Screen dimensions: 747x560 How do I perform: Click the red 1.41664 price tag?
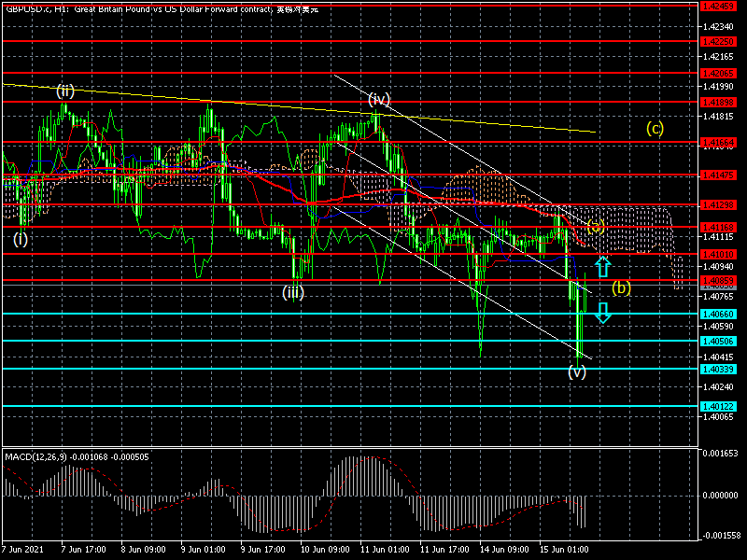pos(718,143)
